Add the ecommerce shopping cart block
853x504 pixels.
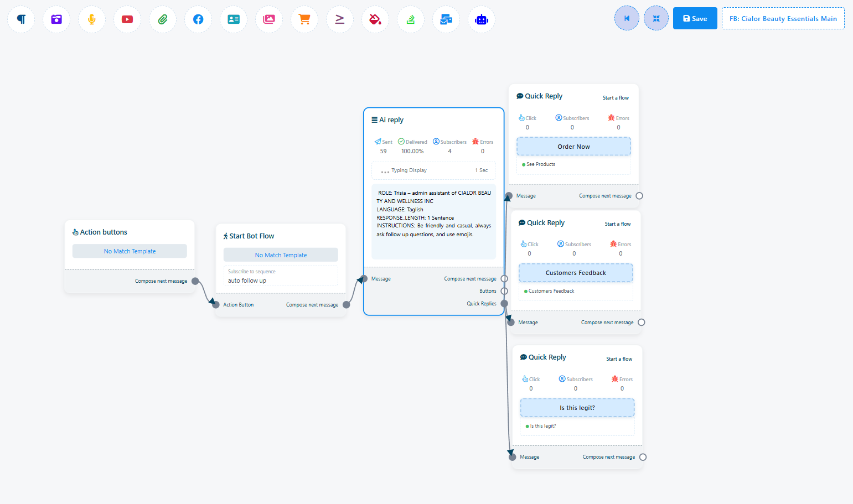(304, 19)
